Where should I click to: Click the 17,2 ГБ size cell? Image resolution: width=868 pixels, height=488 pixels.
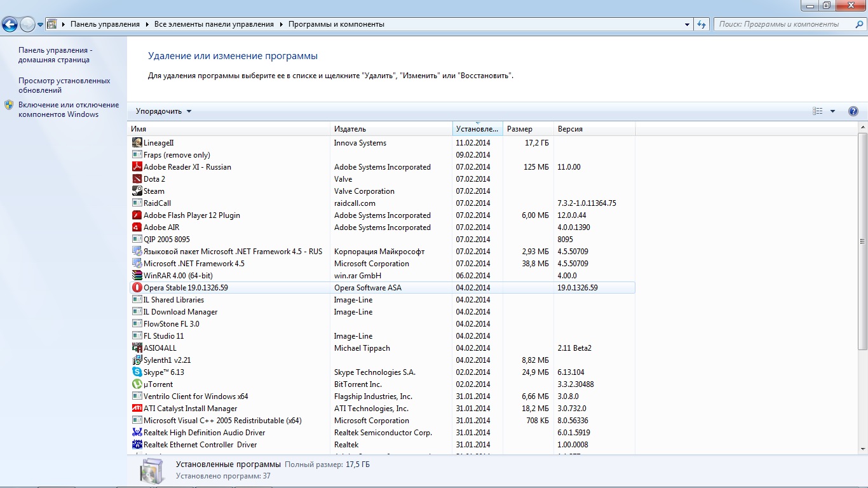(537, 143)
